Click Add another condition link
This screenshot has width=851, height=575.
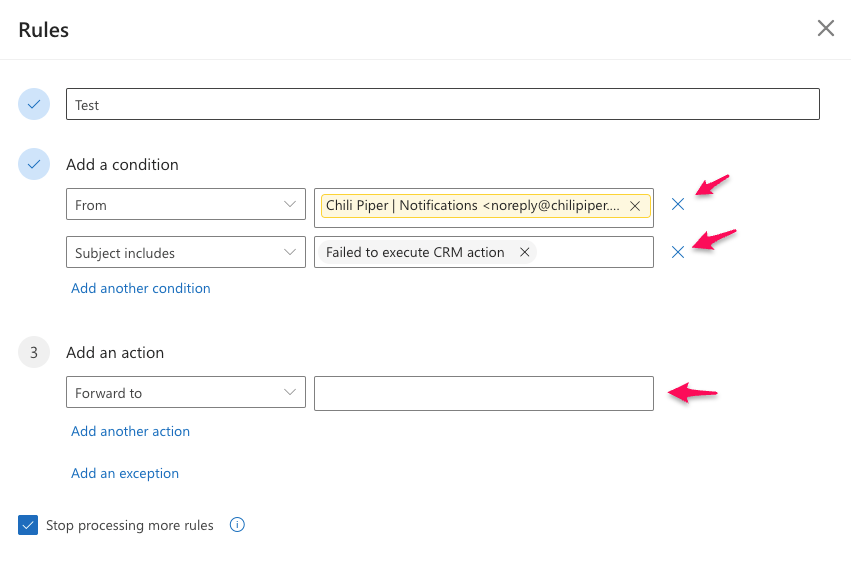click(x=141, y=288)
